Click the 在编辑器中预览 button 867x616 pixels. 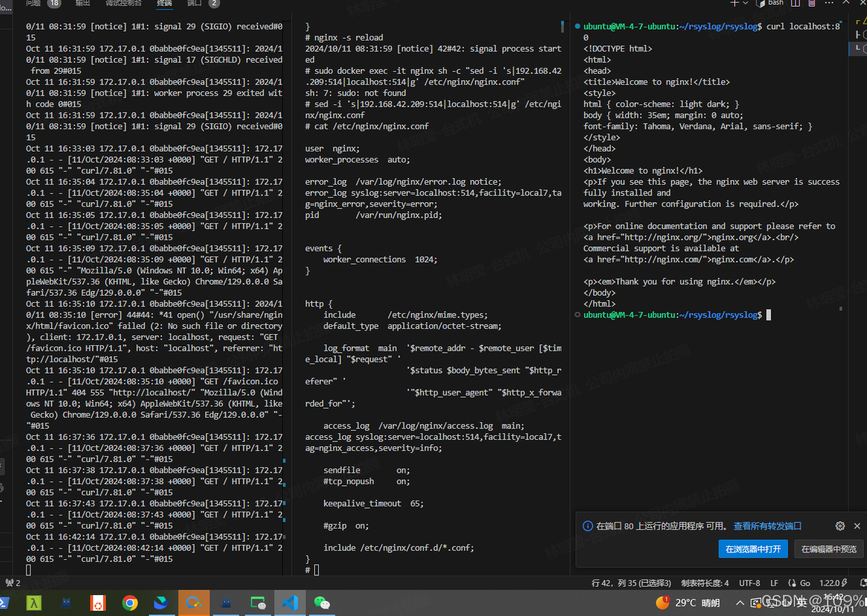point(828,549)
